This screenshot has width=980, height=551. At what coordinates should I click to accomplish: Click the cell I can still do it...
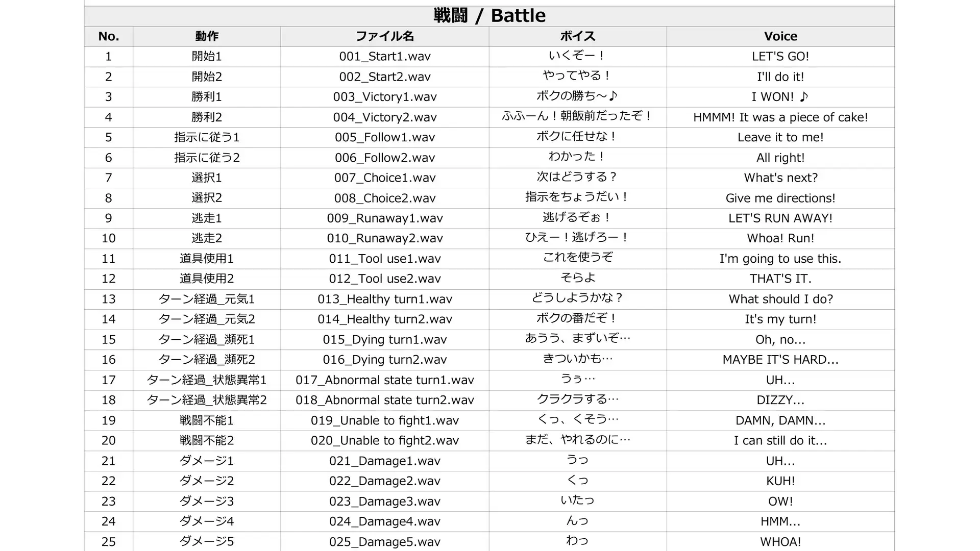point(780,441)
